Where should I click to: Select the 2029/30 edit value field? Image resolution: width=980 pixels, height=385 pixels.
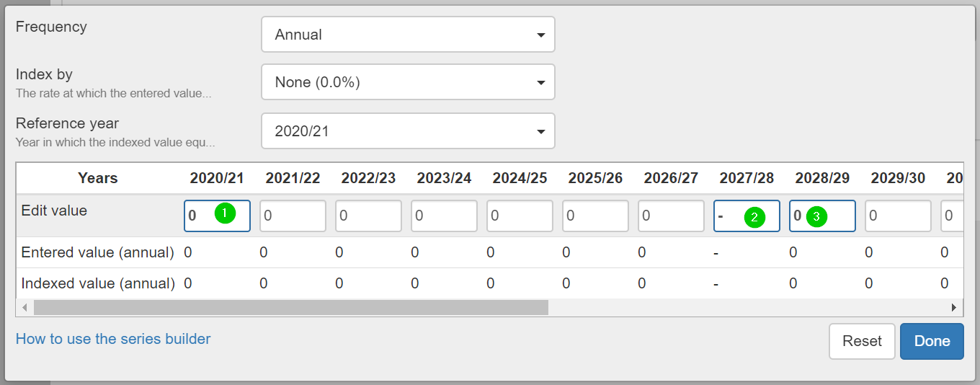(898, 216)
